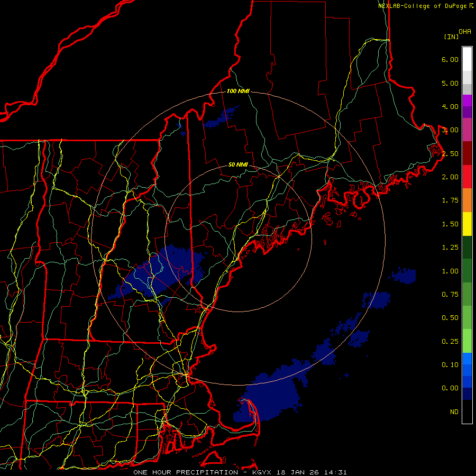Click the "18 JAN 26 14:31" timestamp
This screenshot has width=476, height=476.
click(312, 472)
